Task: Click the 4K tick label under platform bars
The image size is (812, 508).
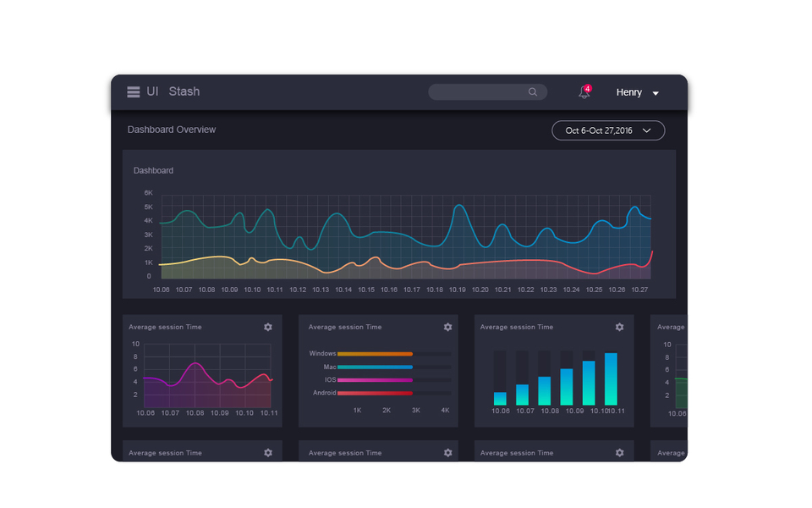Action: coord(446,410)
